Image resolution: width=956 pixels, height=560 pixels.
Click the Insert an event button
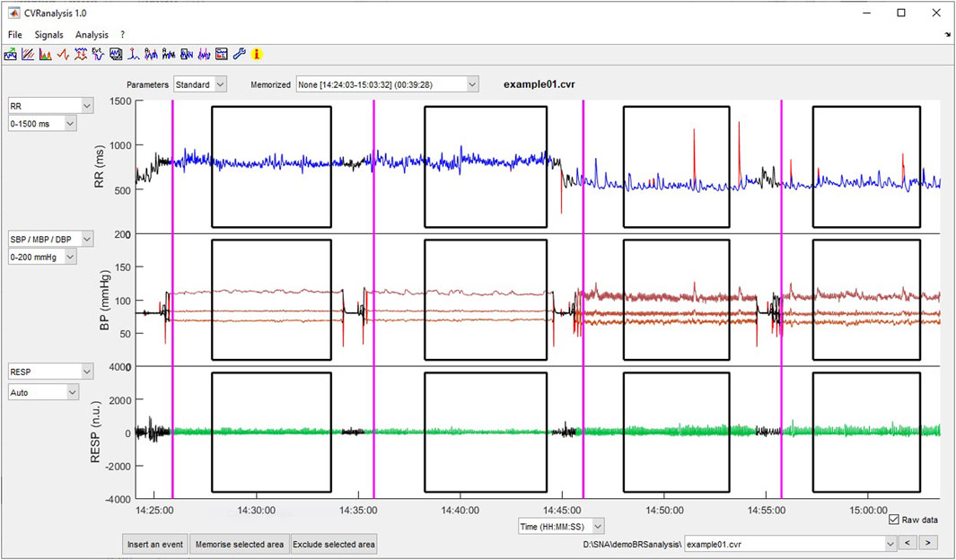pos(155,544)
